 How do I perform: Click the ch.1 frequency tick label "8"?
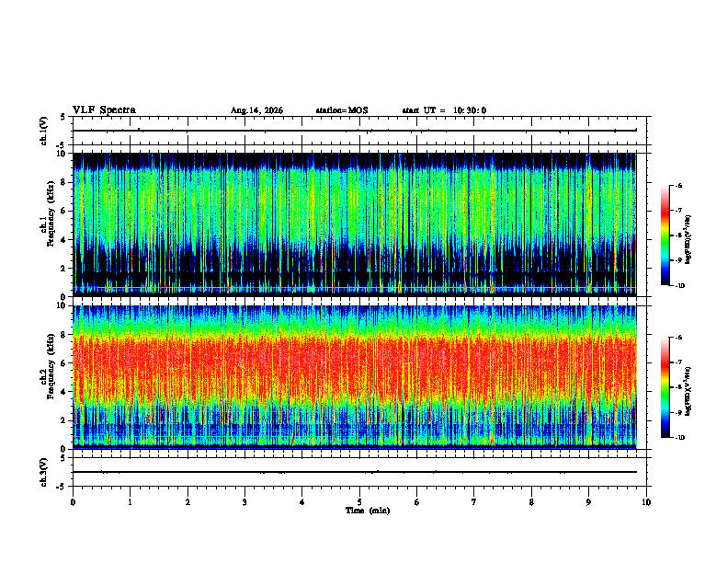click(64, 182)
